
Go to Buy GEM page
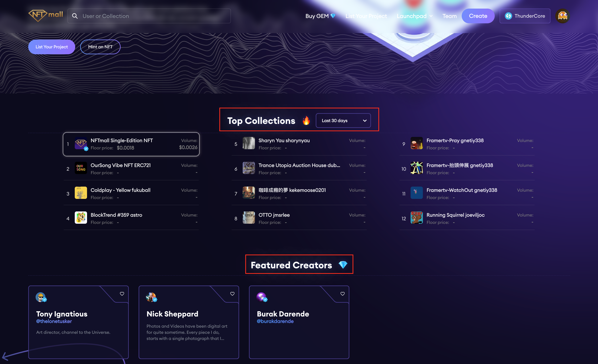[320, 16]
